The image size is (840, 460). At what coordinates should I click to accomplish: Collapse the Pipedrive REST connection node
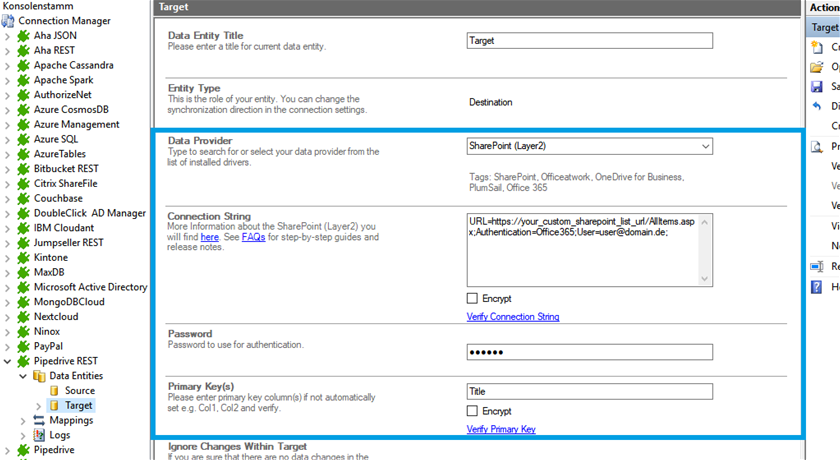tap(8, 362)
